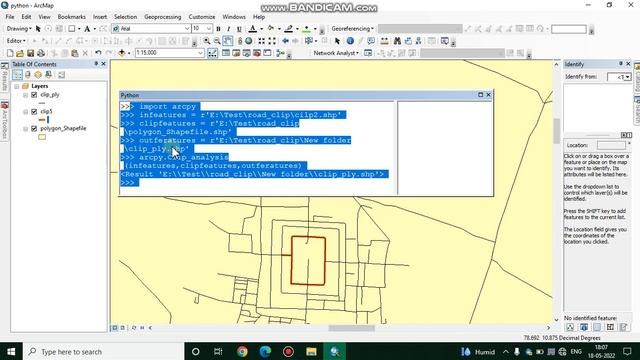Viewport: 640px width, 360px height.
Task: Go back to previous extent
Action: (285, 41)
